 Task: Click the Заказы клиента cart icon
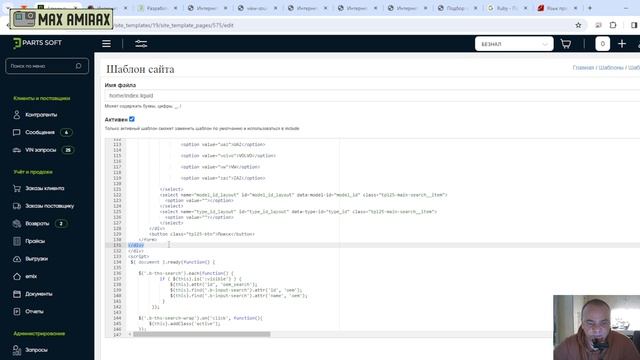click(17, 188)
